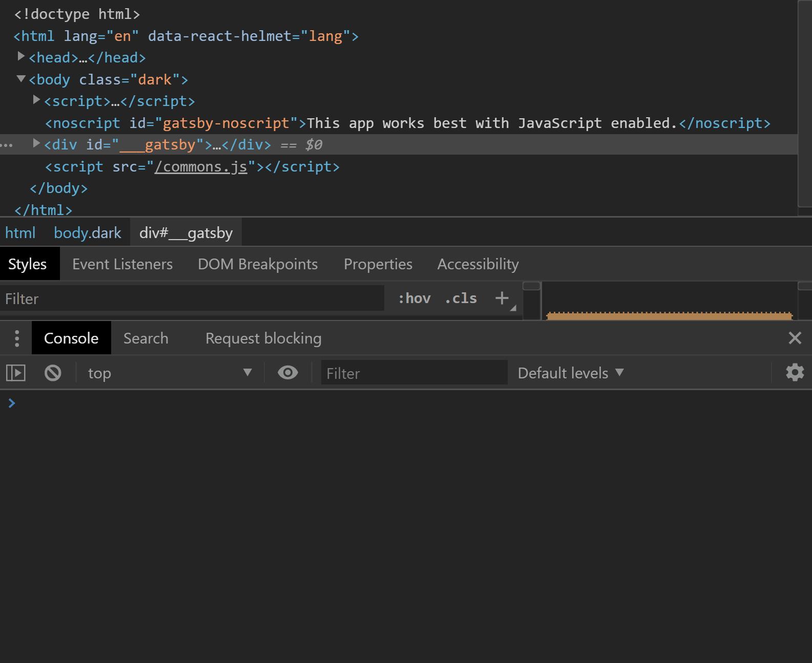Image resolution: width=812 pixels, height=663 pixels.
Task: Open console settings gear
Action: tap(795, 373)
